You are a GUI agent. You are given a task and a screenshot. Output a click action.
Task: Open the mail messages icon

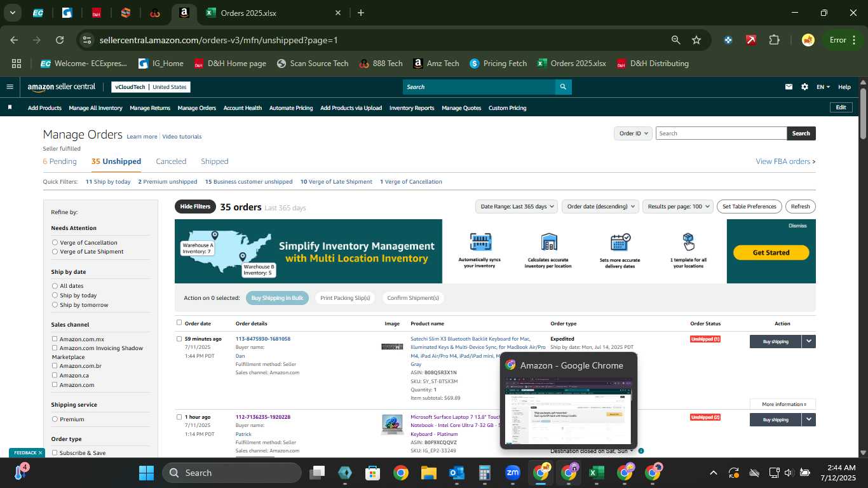click(x=789, y=87)
